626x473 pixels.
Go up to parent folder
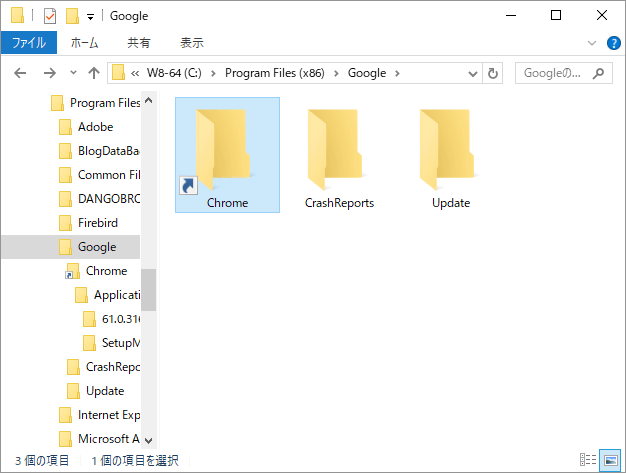(94, 73)
